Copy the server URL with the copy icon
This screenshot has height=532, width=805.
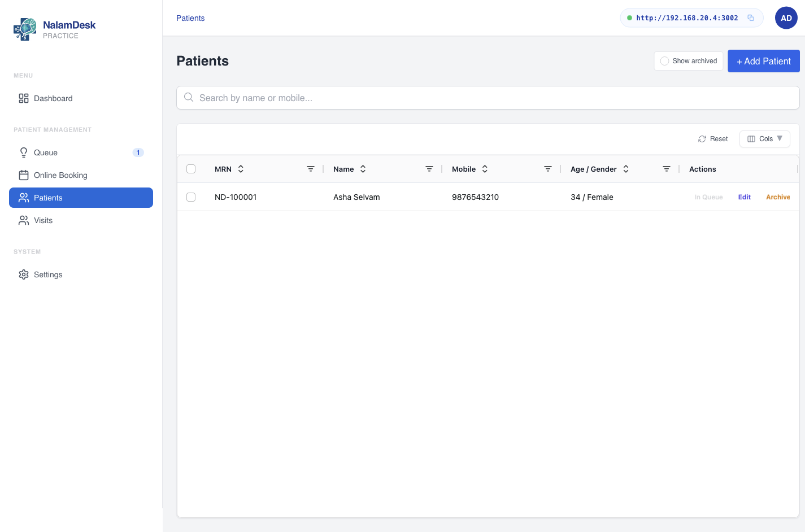[x=751, y=18]
